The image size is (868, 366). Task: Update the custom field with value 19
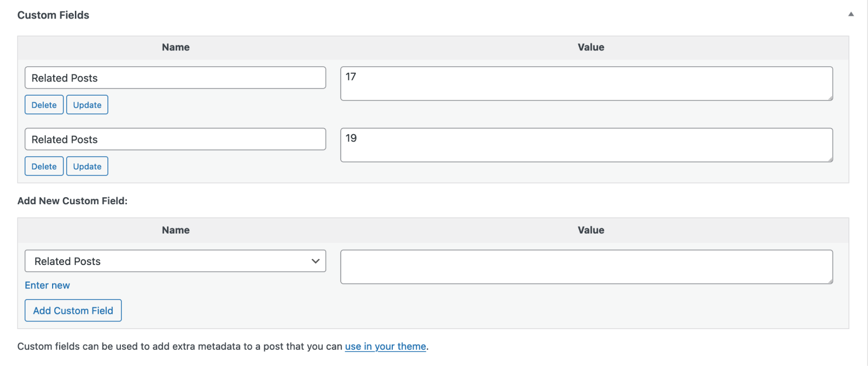click(x=87, y=166)
